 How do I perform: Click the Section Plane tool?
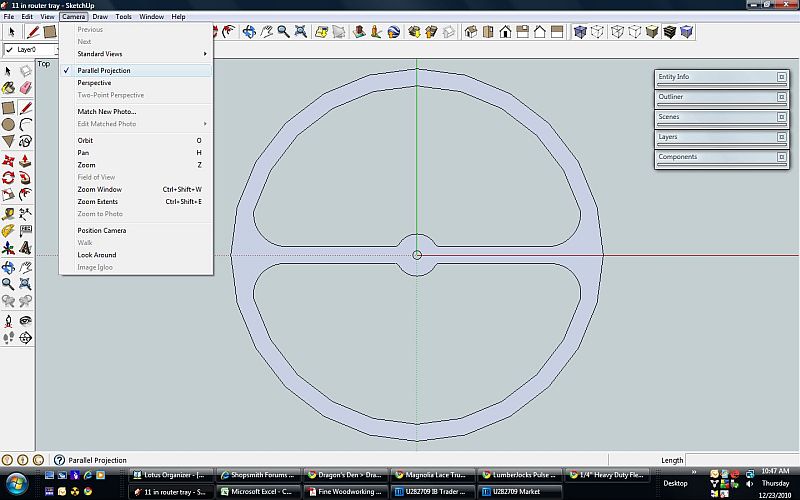point(26,337)
